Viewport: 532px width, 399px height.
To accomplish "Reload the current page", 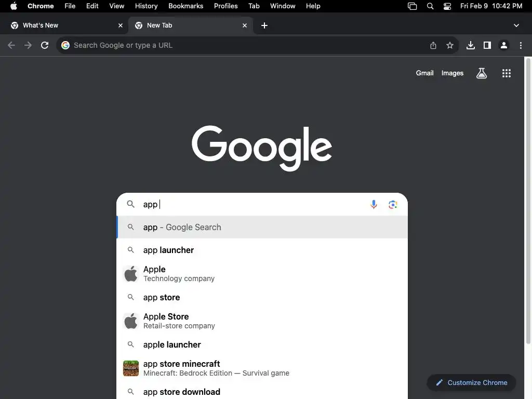I will 45,45.
